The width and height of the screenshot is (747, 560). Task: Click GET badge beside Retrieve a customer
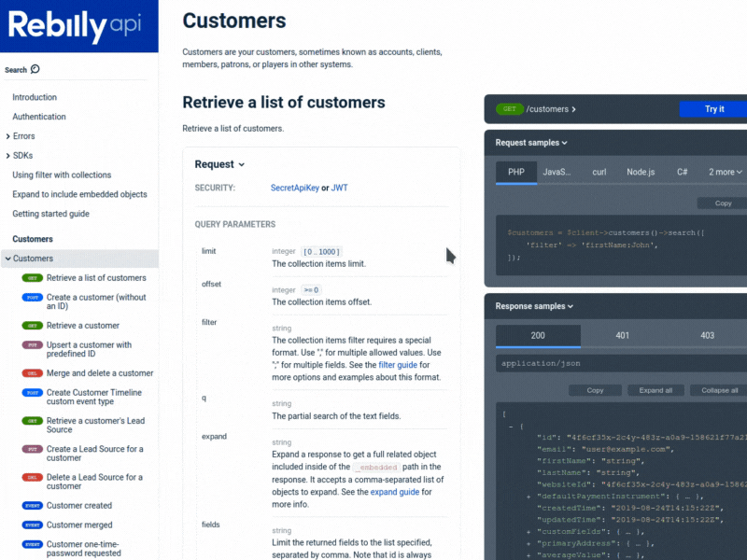coord(33,326)
